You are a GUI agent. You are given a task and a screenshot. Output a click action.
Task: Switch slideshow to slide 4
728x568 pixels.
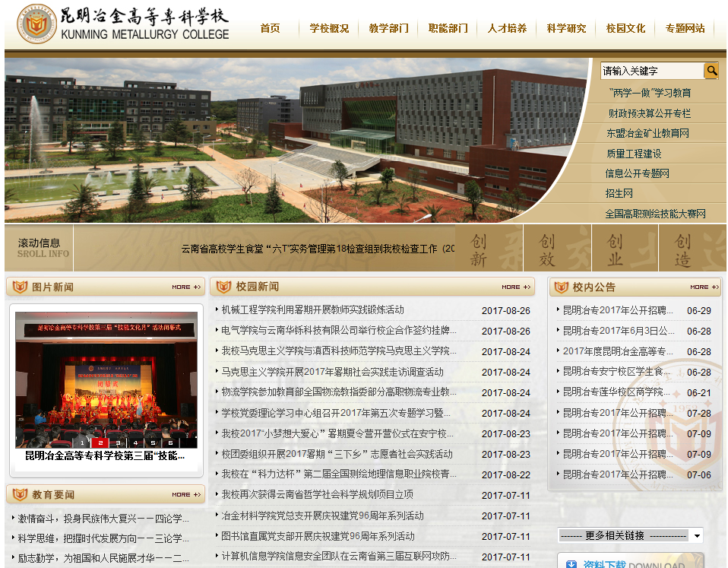[x=135, y=442]
